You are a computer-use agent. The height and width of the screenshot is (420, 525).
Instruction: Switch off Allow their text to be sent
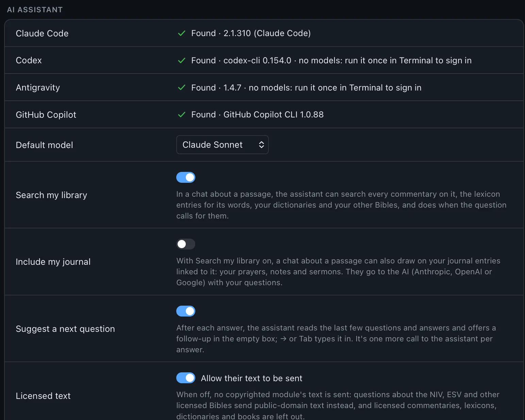[186, 378]
